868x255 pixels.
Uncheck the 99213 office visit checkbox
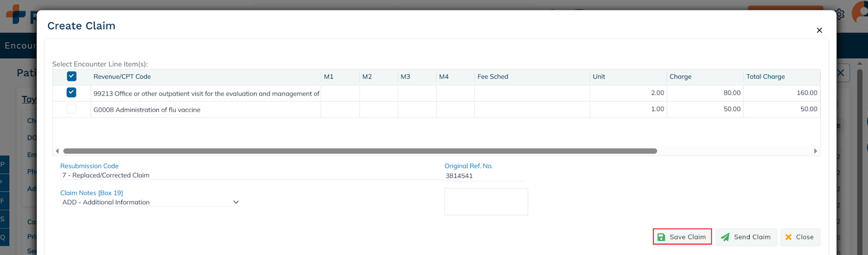pyautogui.click(x=72, y=93)
